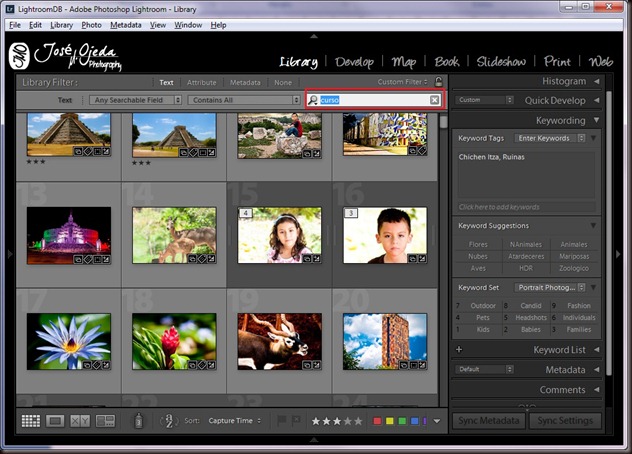Open the Capture Time sort dropdown

[235, 421]
